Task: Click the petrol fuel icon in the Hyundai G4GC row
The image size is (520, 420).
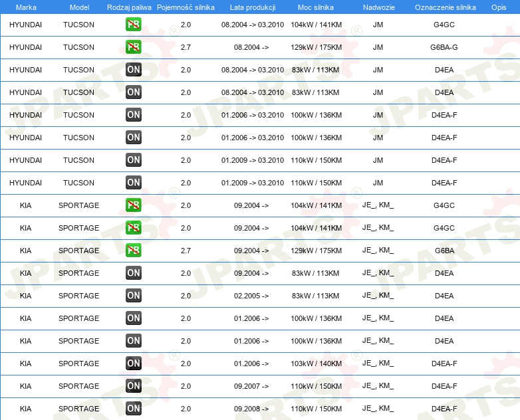Action: tap(133, 25)
